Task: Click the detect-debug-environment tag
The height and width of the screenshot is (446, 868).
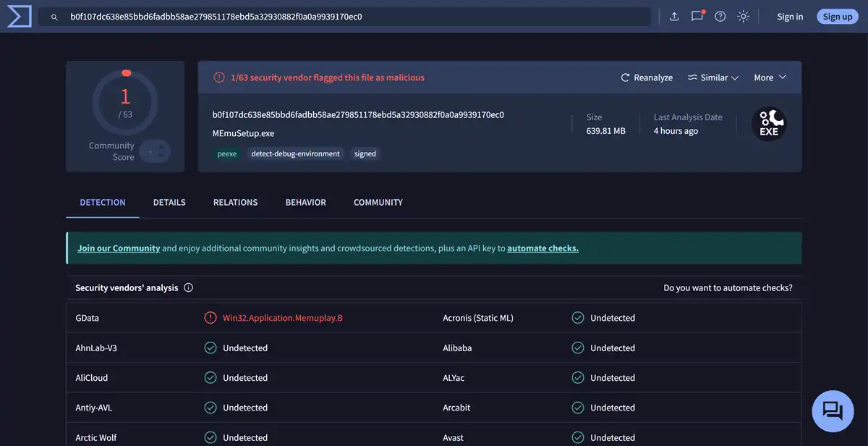Action: pos(295,153)
